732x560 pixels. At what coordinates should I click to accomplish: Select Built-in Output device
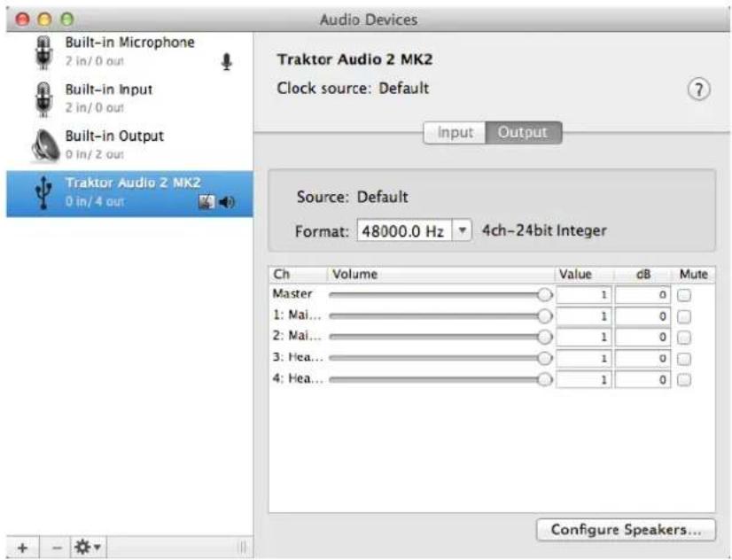(129, 145)
